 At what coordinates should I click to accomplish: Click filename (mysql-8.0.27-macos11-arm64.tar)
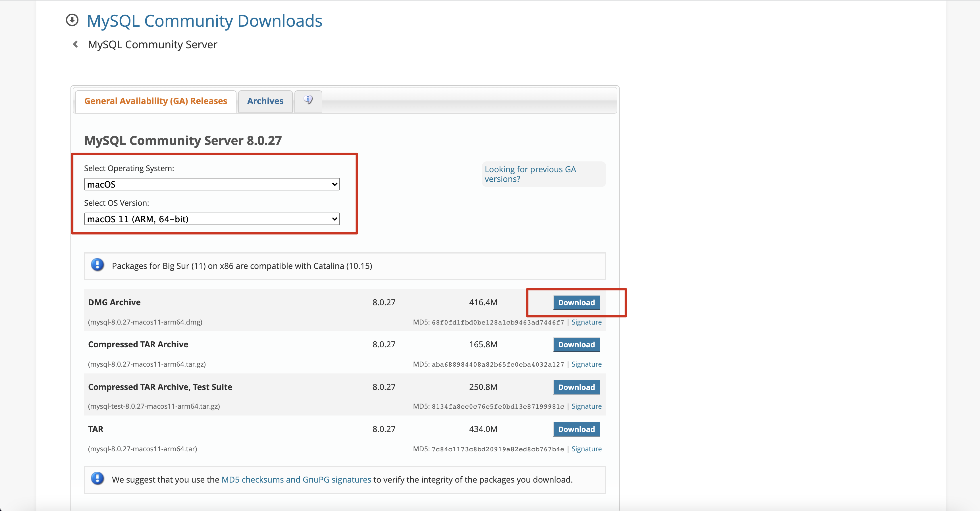click(x=142, y=449)
